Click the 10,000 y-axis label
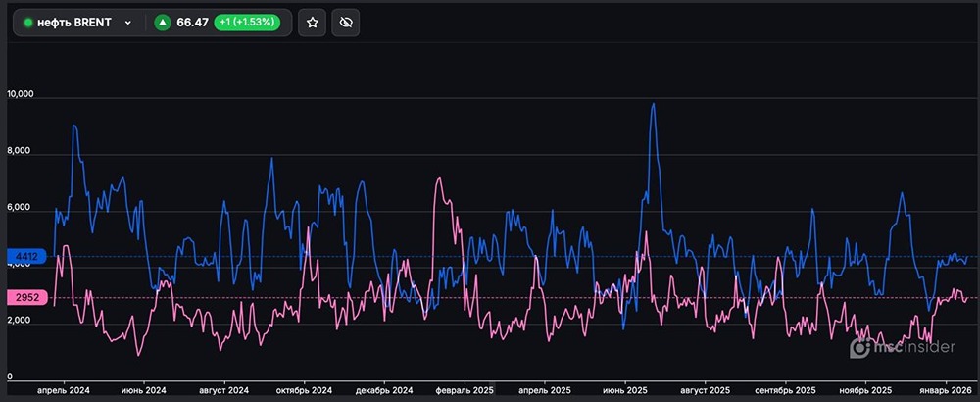 point(20,95)
